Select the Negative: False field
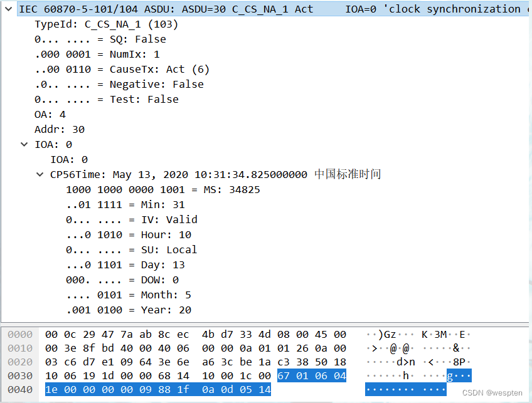This screenshot has width=532, height=403. (119, 85)
